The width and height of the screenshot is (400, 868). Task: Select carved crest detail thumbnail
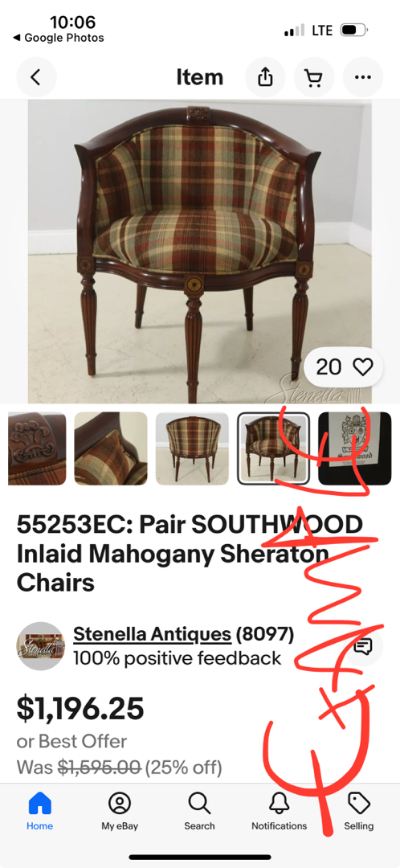pos(36,448)
